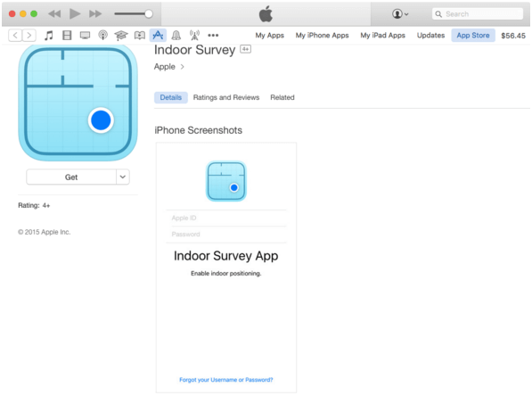Switch to My iPad Apps tab
Image resolution: width=532 pixels, height=404 pixels.
tap(382, 36)
